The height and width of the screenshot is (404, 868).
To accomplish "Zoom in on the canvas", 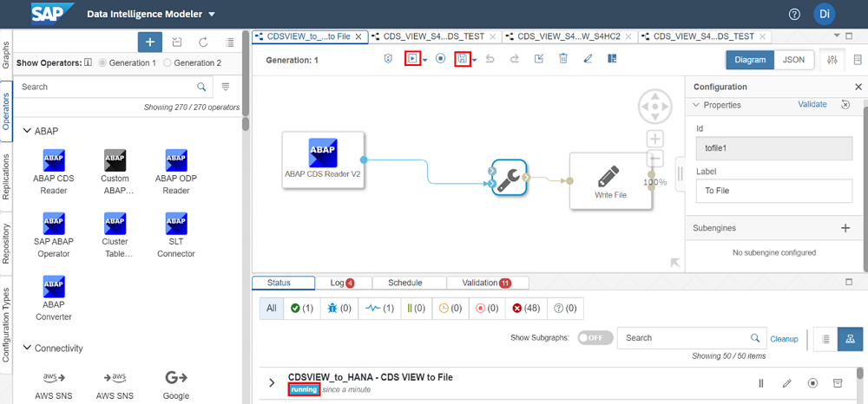I will (654, 139).
